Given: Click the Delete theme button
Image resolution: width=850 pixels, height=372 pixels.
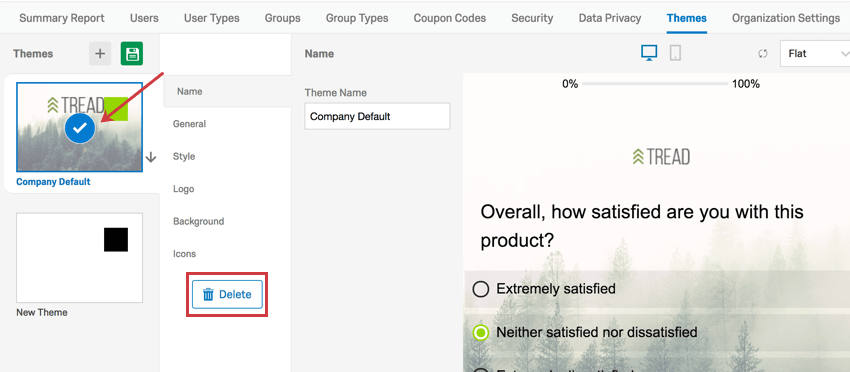Looking at the screenshot, I should point(227,294).
